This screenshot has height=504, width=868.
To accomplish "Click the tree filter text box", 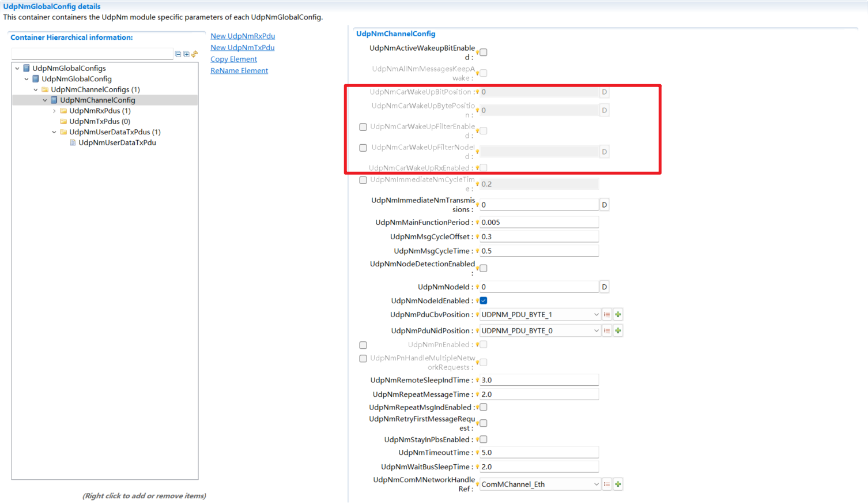I will (92, 54).
